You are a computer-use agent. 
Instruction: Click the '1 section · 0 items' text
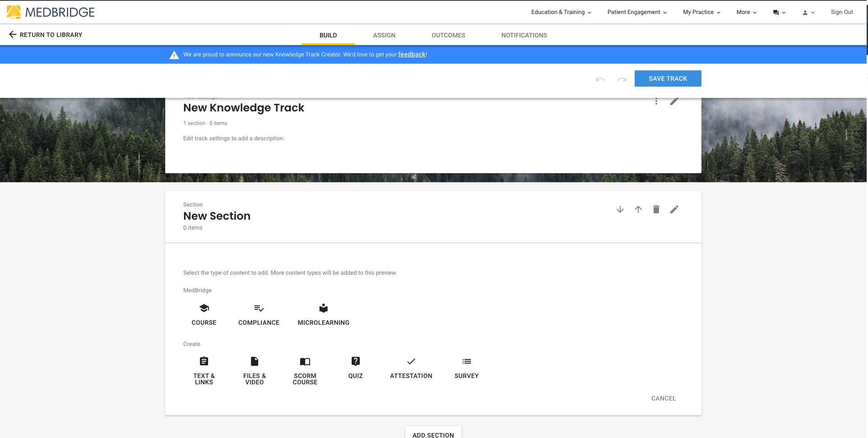(205, 123)
